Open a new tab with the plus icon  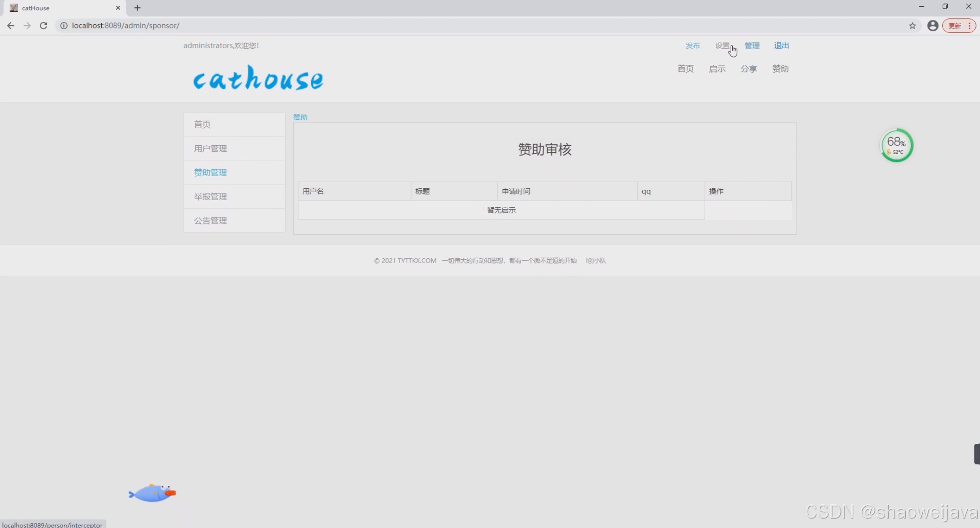pyautogui.click(x=138, y=8)
